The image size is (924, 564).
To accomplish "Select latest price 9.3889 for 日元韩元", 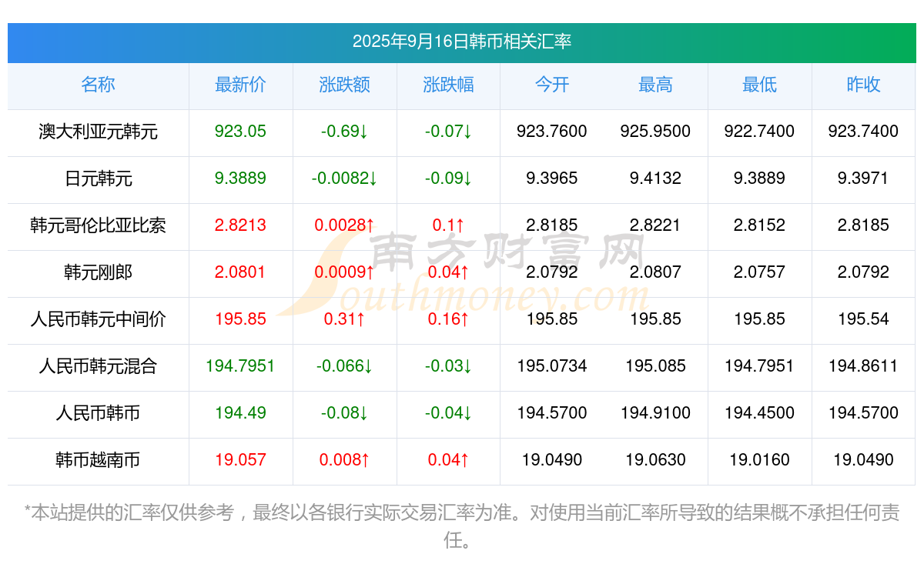I will click(240, 179).
